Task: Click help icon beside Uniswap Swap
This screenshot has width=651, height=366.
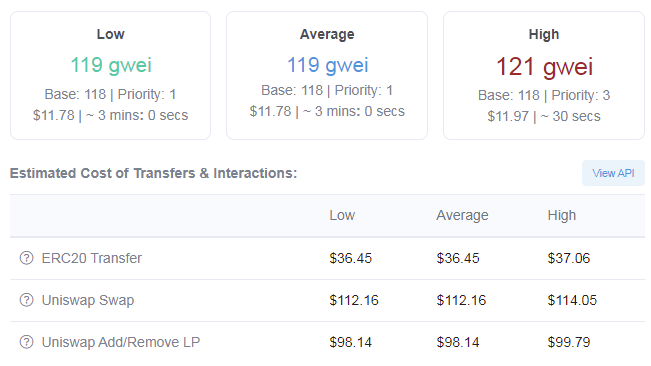Action: click(27, 300)
